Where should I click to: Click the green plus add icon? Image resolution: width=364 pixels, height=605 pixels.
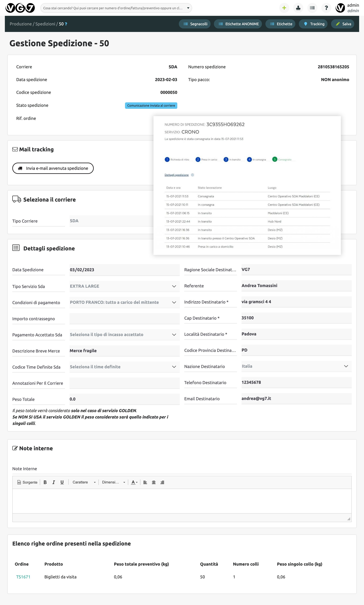[x=284, y=8]
